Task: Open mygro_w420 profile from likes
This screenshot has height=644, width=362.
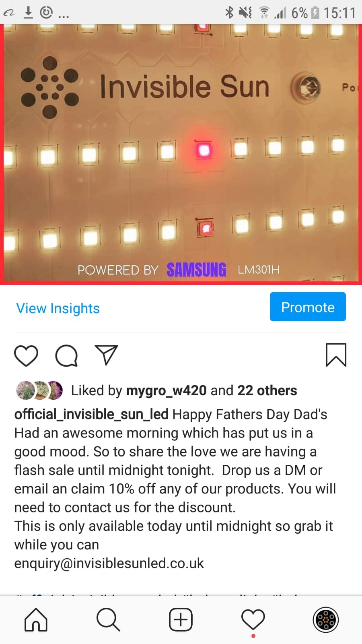Action: tap(167, 390)
